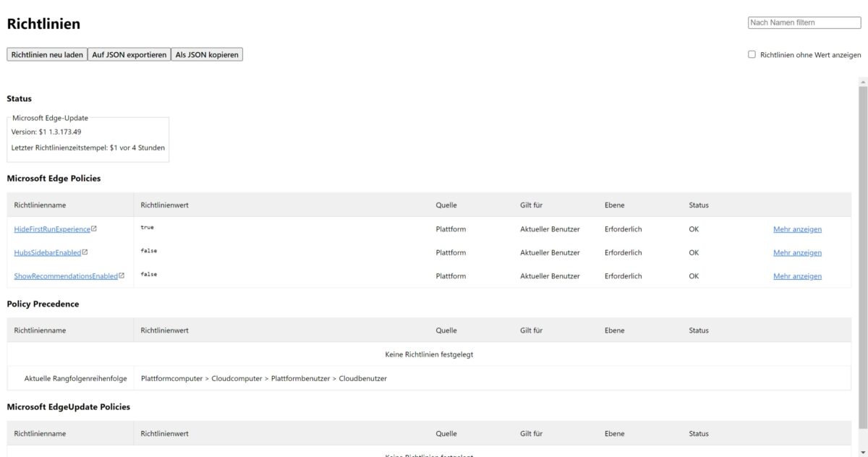Select the 'Version: $1 1.3.173.49' text
Screen dimensions: 868x457
46,132
